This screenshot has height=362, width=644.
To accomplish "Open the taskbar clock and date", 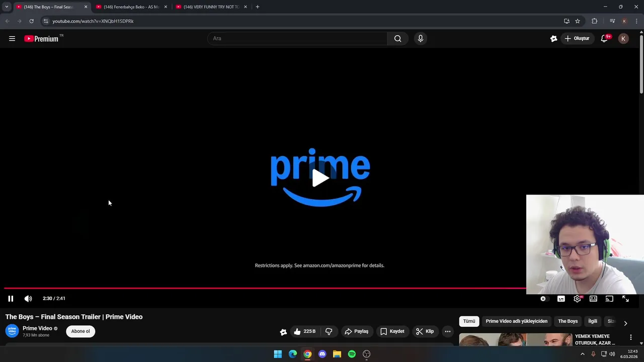I will pyautogui.click(x=629, y=354).
